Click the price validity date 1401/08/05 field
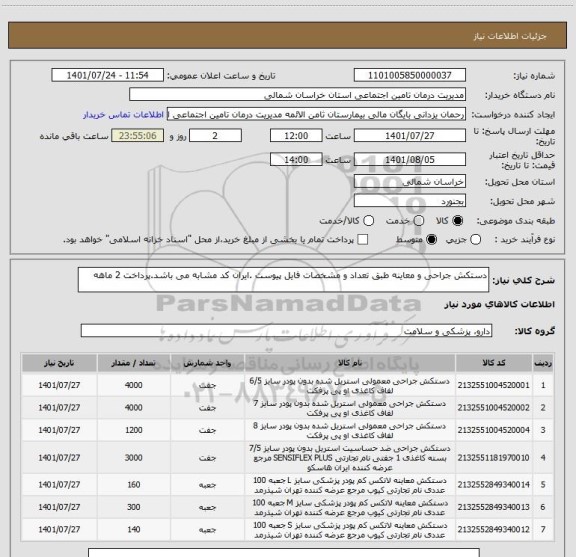 [x=410, y=159]
